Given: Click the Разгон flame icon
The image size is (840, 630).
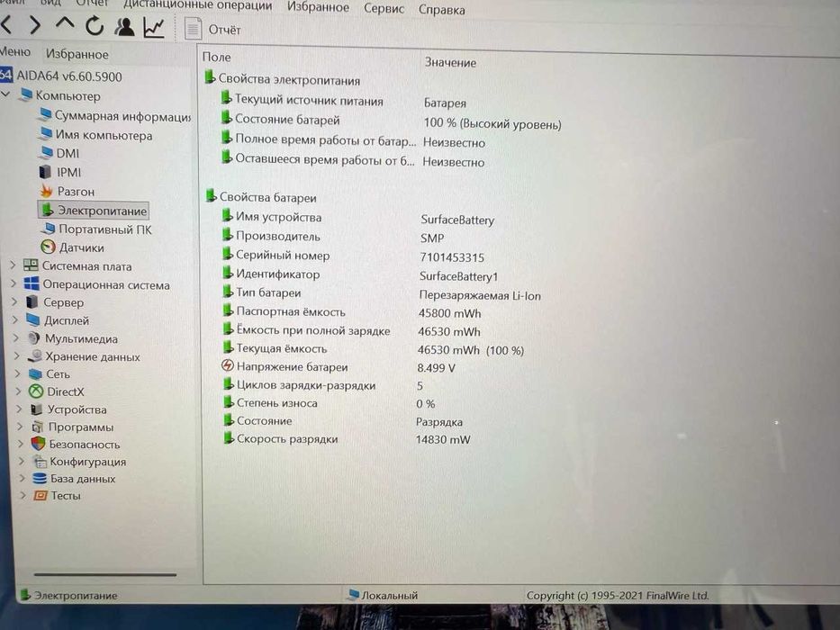Looking at the screenshot, I should coord(47,191).
